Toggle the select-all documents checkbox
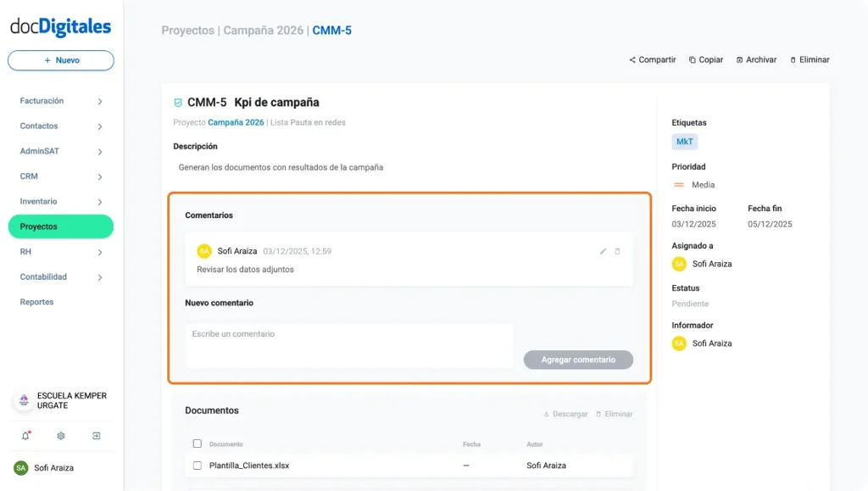Screen dimensions: 868x491 [197, 444]
